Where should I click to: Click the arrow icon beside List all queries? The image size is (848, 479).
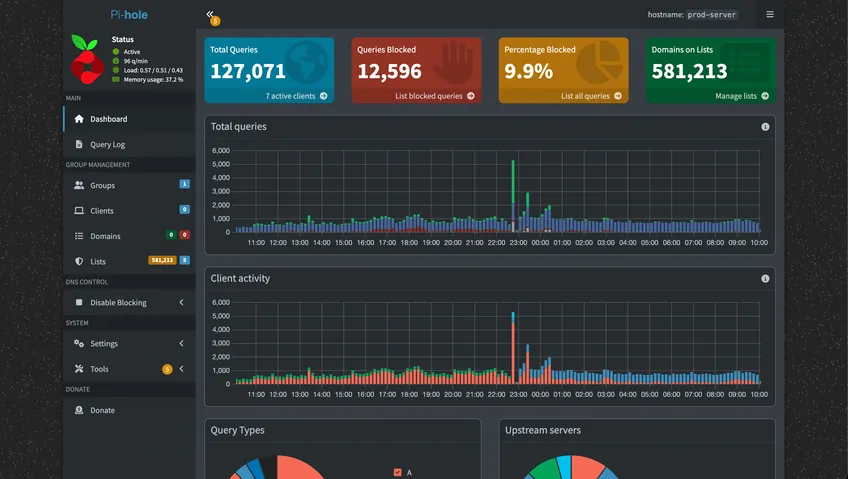(x=618, y=96)
